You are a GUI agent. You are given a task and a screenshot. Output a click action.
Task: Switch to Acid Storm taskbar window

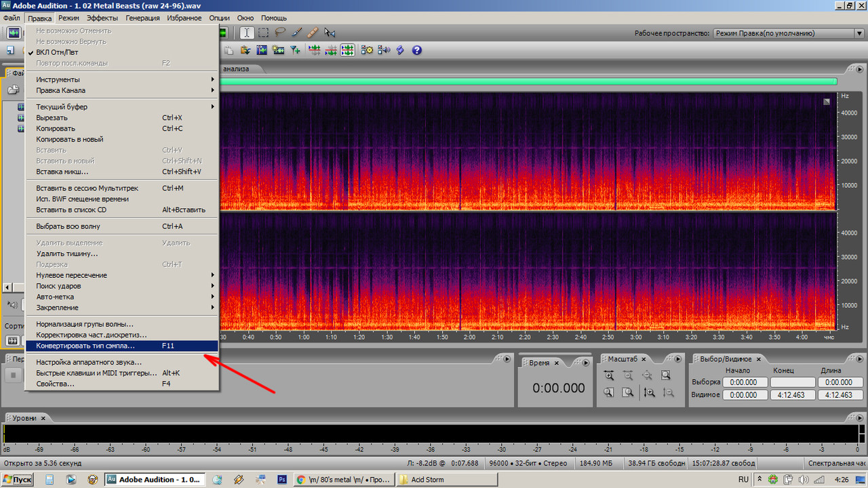click(x=446, y=480)
